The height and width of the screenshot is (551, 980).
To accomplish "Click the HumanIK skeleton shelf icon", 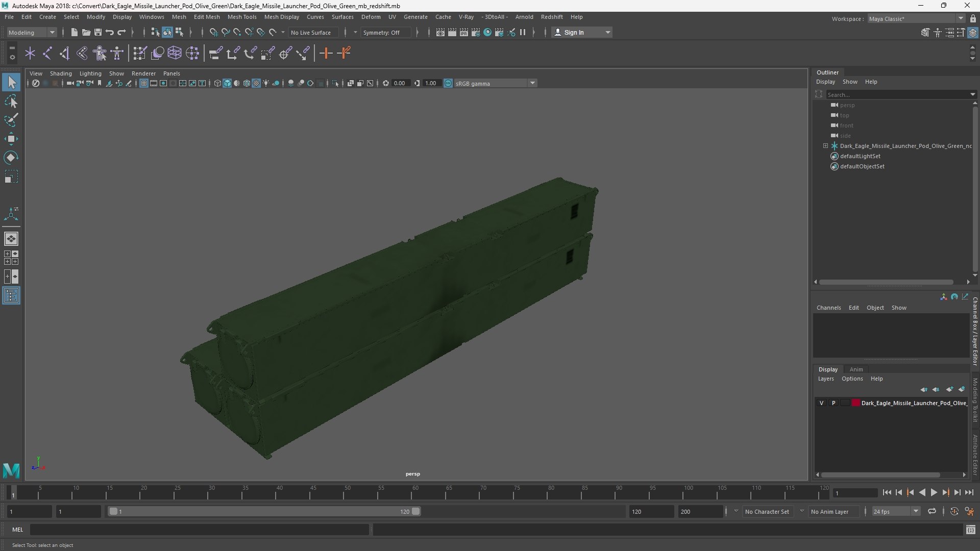I will tap(117, 53).
